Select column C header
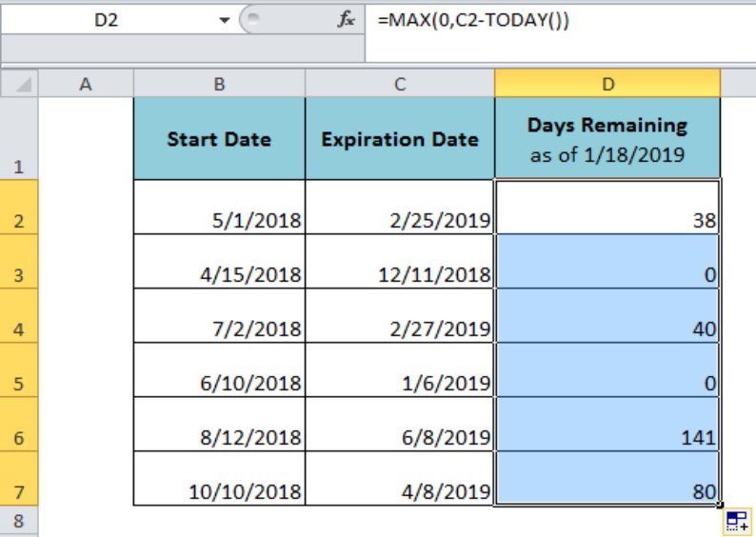 (400, 84)
